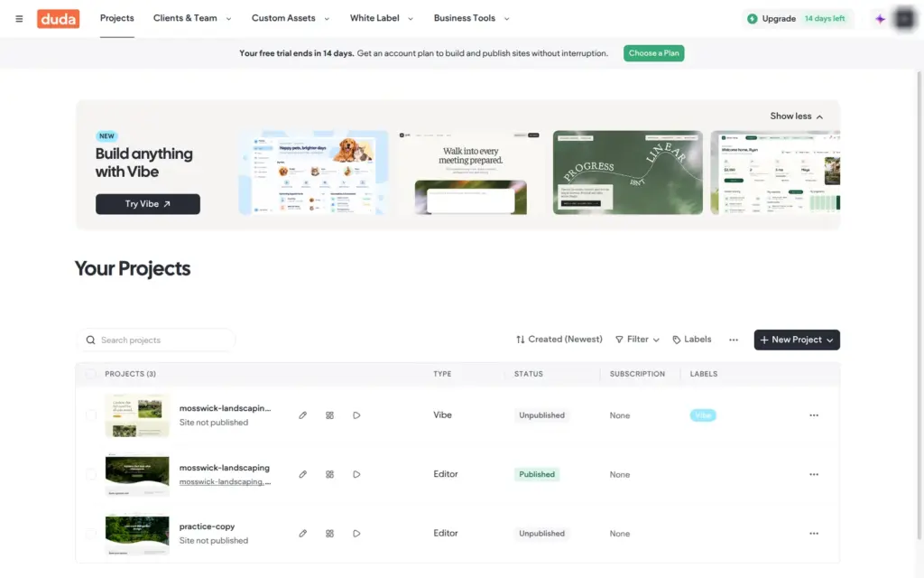The image size is (924, 578).
Task: Click published mosswick-landscaping thumbnail
Action: (x=137, y=474)
